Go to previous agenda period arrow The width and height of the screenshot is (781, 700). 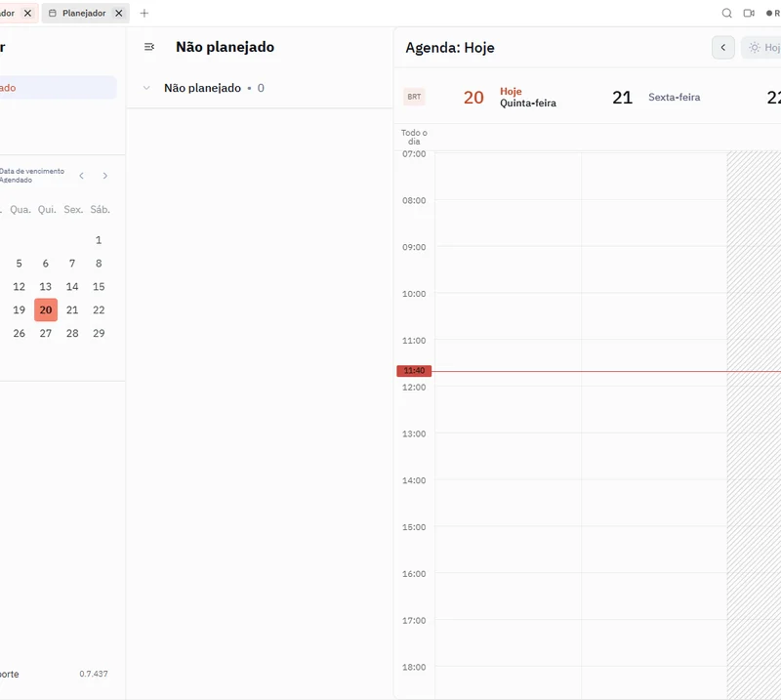[x=722, y=47]
